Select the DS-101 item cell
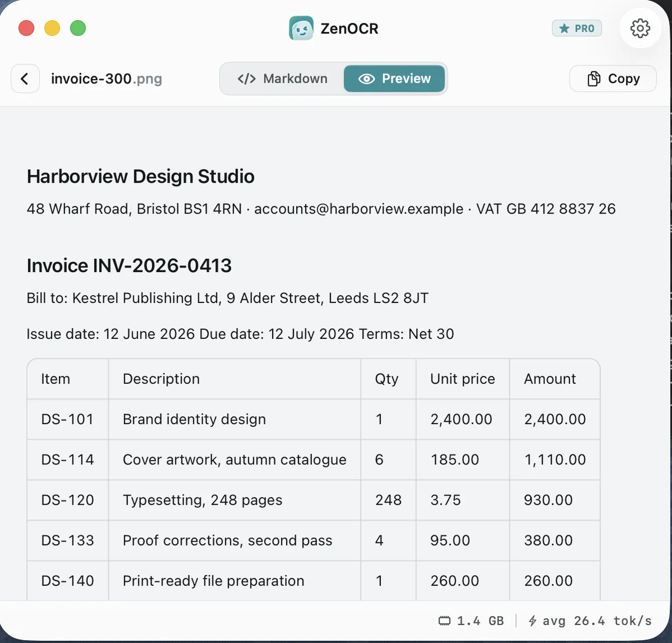 pyautogui.click(x=68, y=420)
